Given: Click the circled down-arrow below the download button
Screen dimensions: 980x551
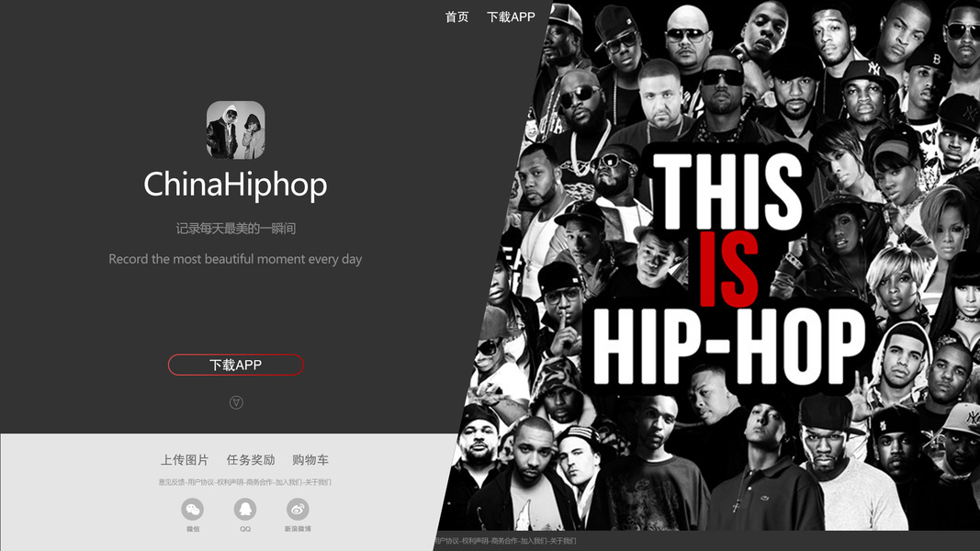Looking at the screenshot, I should [236, 402].
